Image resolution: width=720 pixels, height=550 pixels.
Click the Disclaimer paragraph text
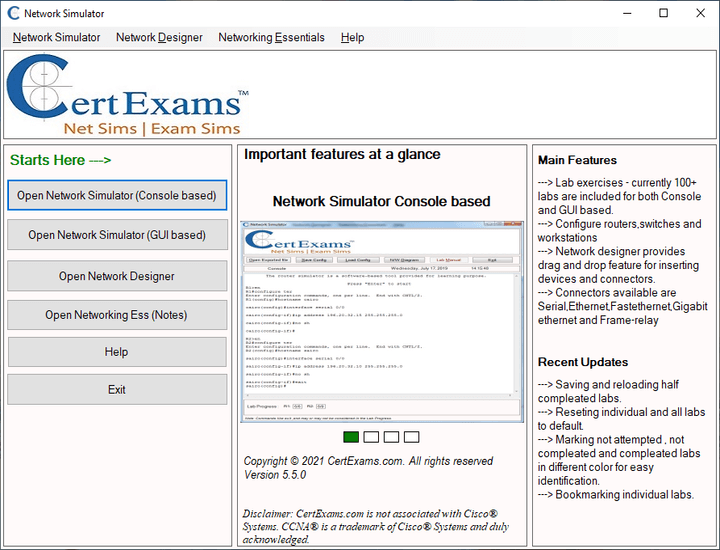point(376,527)
